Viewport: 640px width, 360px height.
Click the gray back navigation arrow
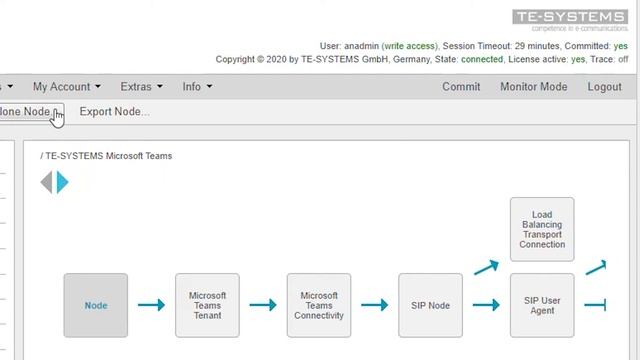coord(46,182)
